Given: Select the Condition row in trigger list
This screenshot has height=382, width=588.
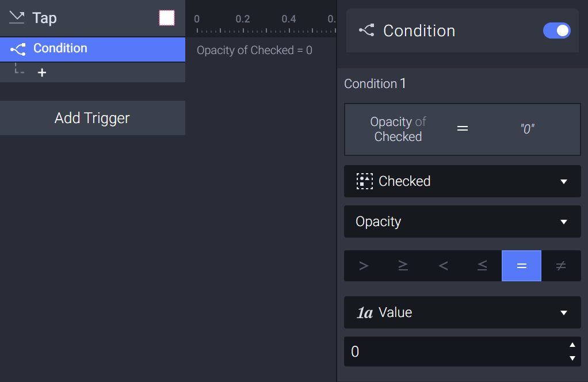Looking at the screenshot, I should click(93, 49).
